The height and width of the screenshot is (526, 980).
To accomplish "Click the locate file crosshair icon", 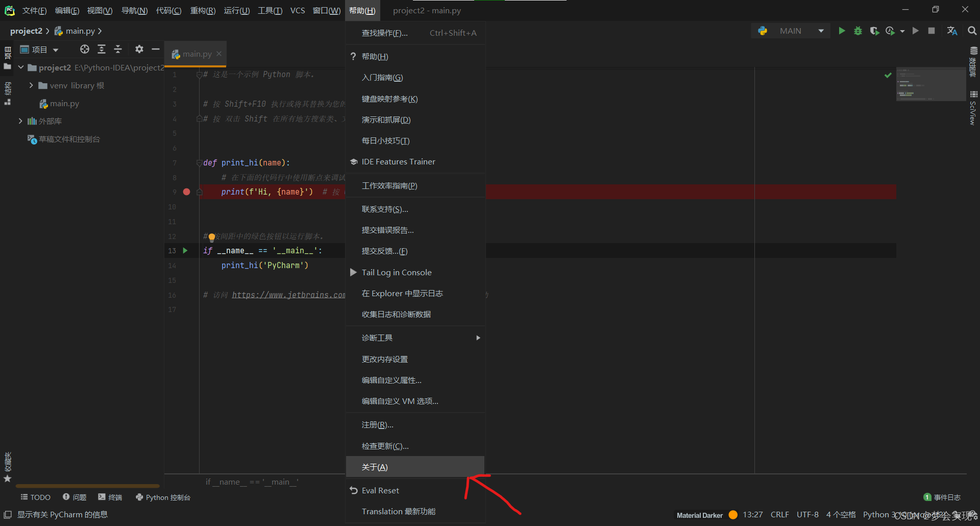I will (x=85, y=49).
